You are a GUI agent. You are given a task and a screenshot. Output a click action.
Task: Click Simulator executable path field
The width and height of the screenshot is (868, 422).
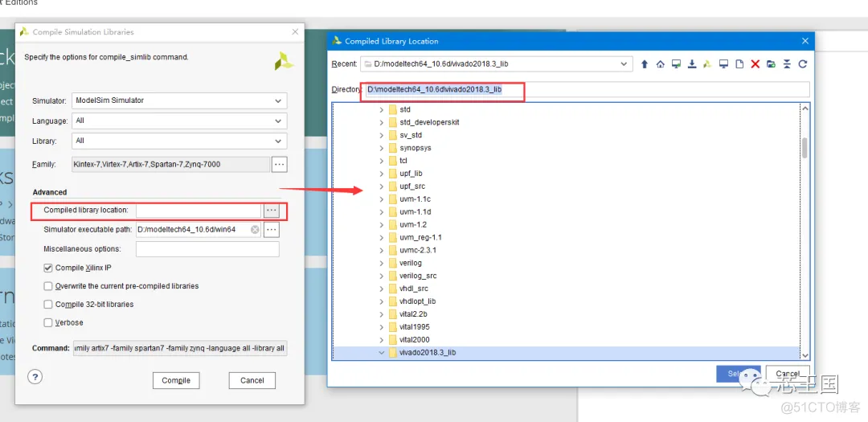pyautogui.click(x=199, y=230)
